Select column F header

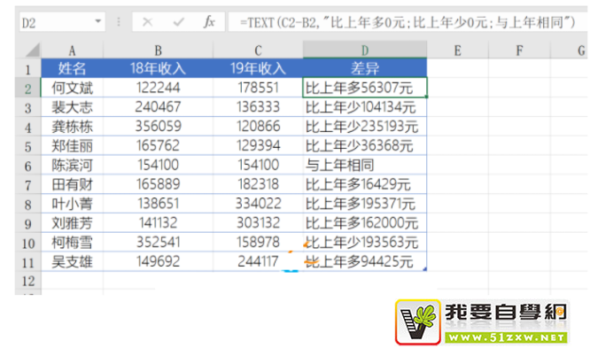(x=516, y=50)
